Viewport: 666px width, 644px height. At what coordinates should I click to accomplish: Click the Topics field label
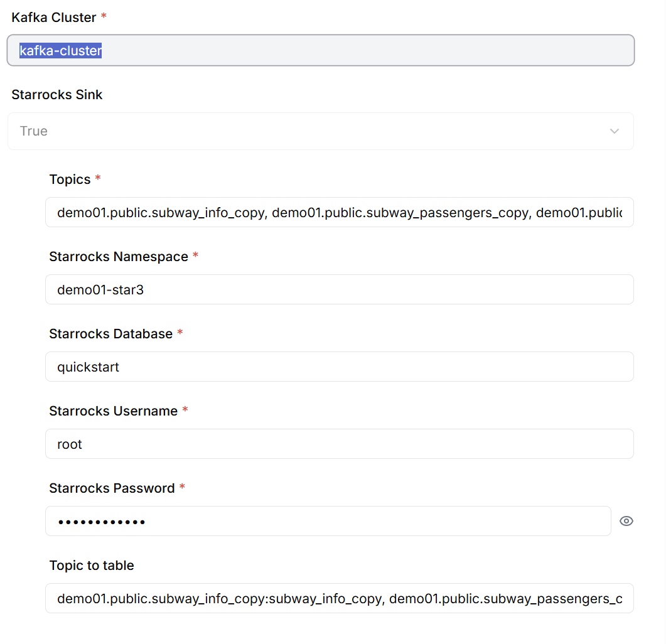[x=70, y=180]
